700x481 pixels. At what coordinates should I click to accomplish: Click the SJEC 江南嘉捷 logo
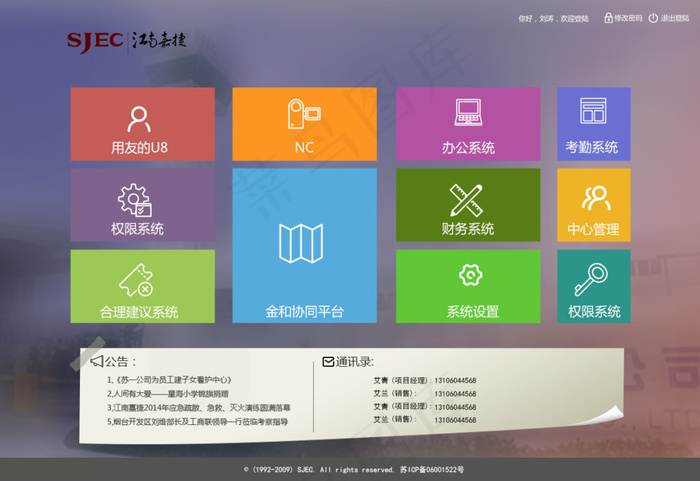pos(127,42)
